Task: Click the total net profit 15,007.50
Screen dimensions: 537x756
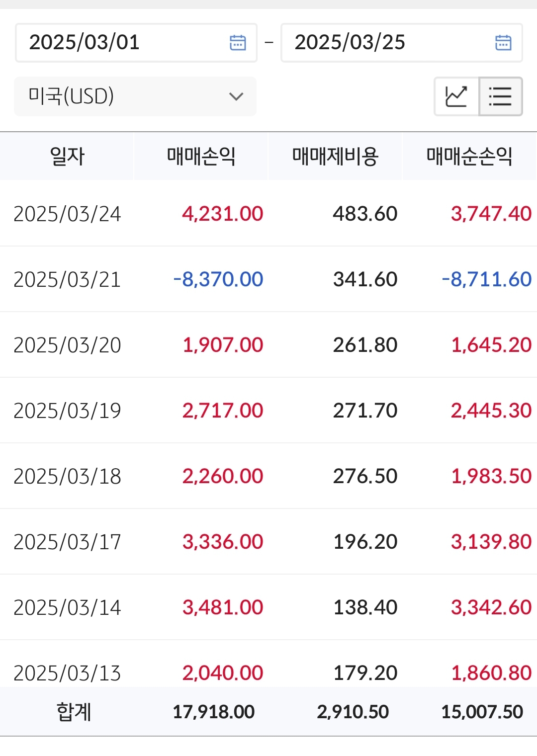Action: [482, 712]
